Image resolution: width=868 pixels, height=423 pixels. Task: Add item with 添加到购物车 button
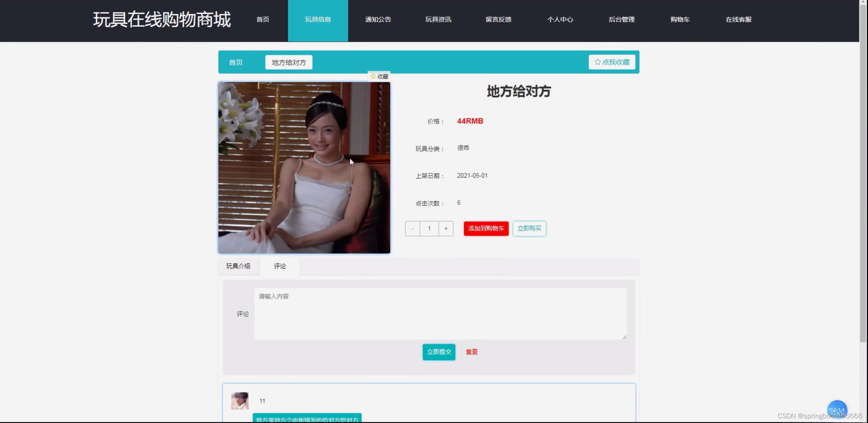click(x=486, y=229)
